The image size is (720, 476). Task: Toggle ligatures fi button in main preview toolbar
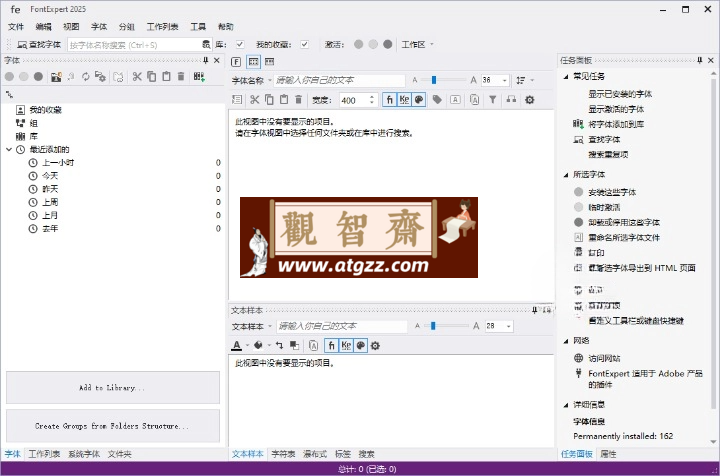[x=389, y=100]
